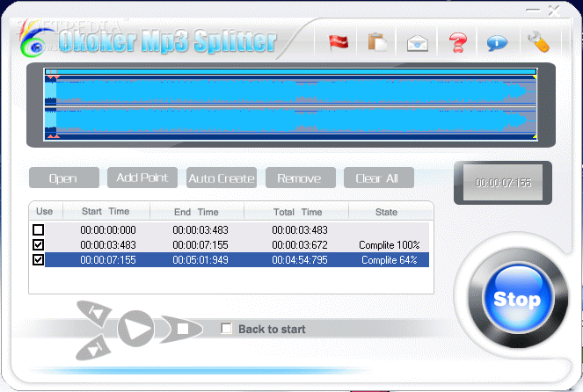Click the Clear All button
The width and height of the screenshot is (583, 392).
(x=379, y=178)
